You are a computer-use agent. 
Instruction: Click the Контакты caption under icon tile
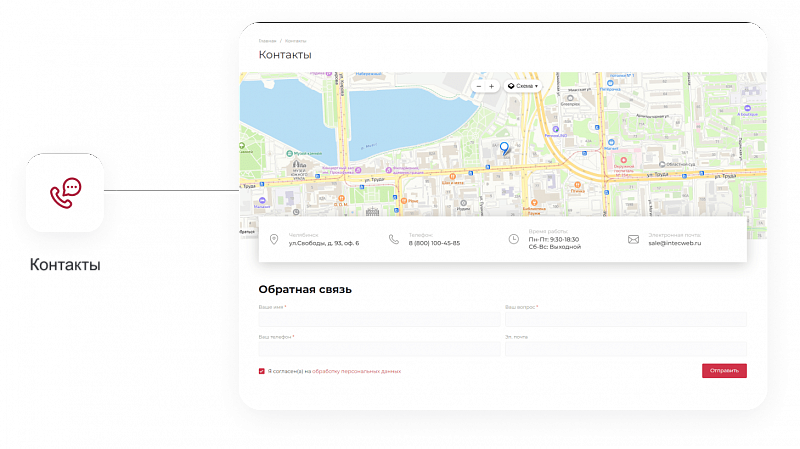point(65,264)
